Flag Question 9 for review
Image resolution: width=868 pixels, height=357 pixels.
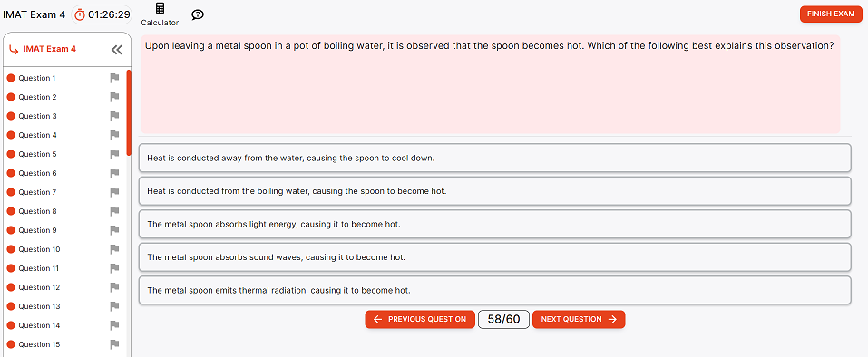[114, 230]
